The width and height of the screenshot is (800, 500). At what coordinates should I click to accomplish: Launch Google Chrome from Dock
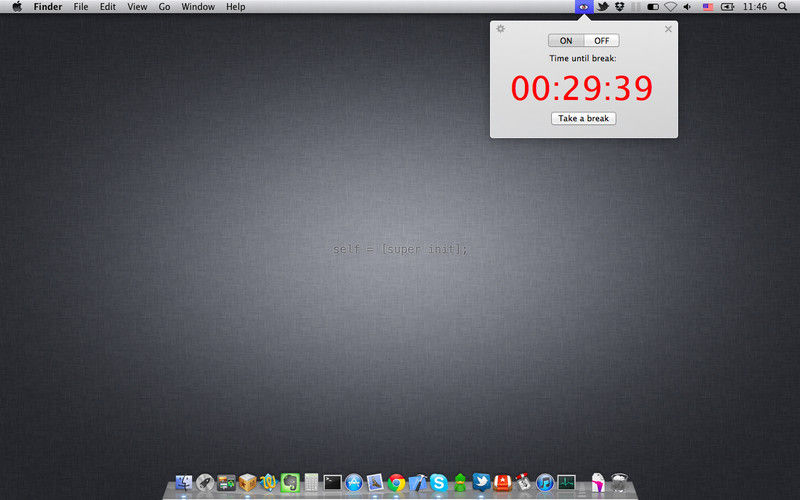pyautogui.click(x=396, y=482)
